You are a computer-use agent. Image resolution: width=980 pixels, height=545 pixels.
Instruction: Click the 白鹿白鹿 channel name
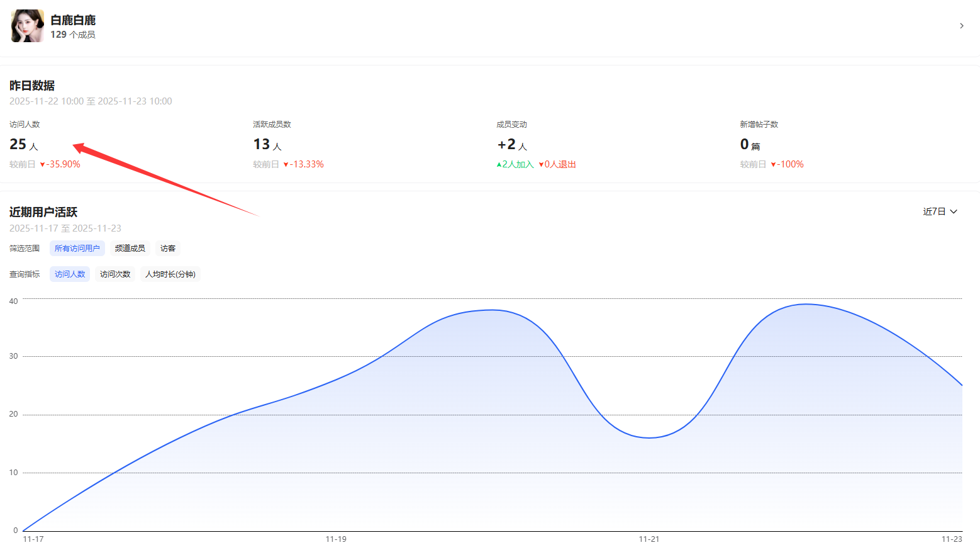(x=73, y=20)
